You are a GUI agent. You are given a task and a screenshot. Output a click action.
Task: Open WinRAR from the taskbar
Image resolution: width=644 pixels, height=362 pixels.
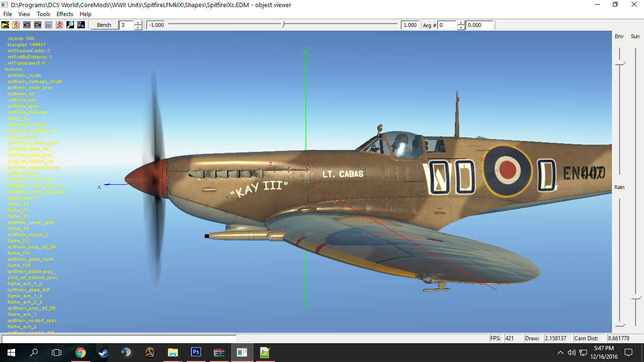[219, 353]
